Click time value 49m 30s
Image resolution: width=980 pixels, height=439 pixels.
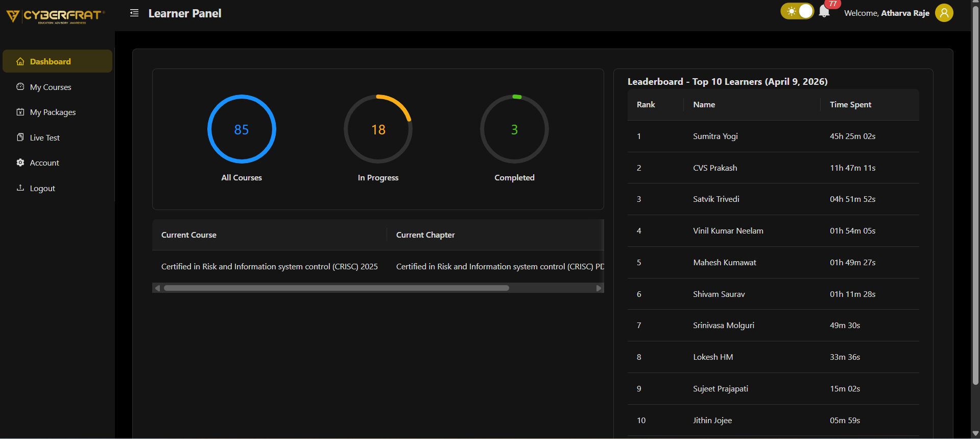(845, 325)
